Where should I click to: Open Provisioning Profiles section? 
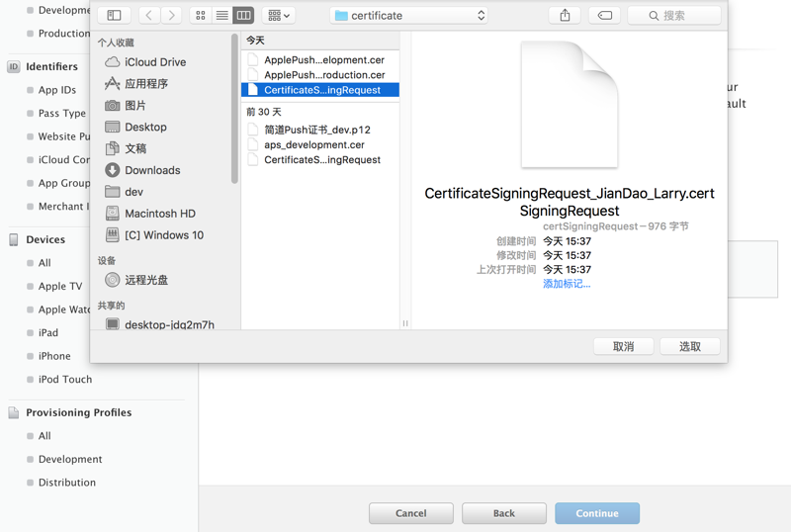coord(79,413)
